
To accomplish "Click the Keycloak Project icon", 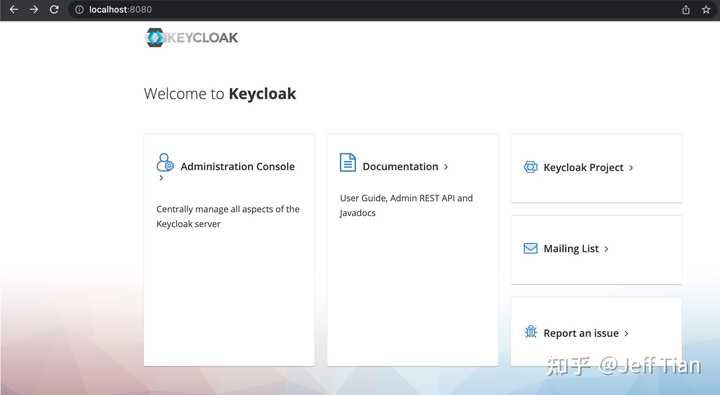I will (x=530, y=167).
